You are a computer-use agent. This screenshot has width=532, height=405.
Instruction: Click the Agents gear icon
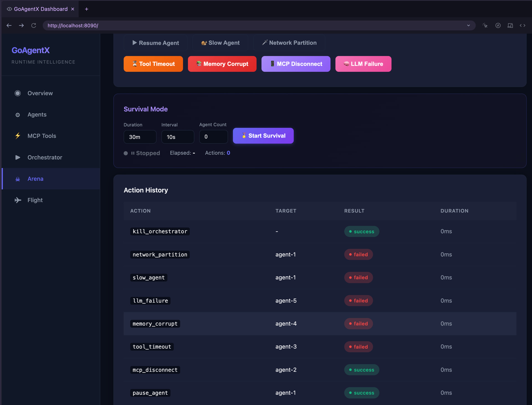point(18,115)
